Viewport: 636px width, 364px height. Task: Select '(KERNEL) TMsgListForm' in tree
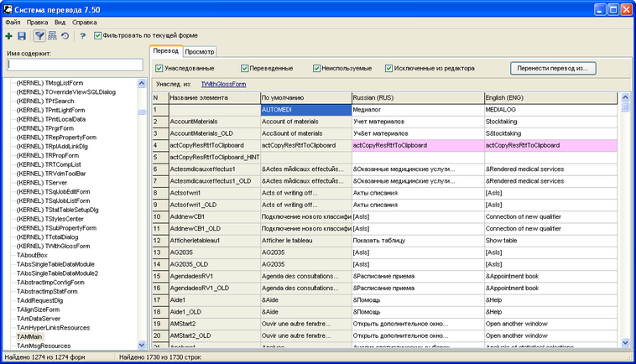[x=50, y=83]
